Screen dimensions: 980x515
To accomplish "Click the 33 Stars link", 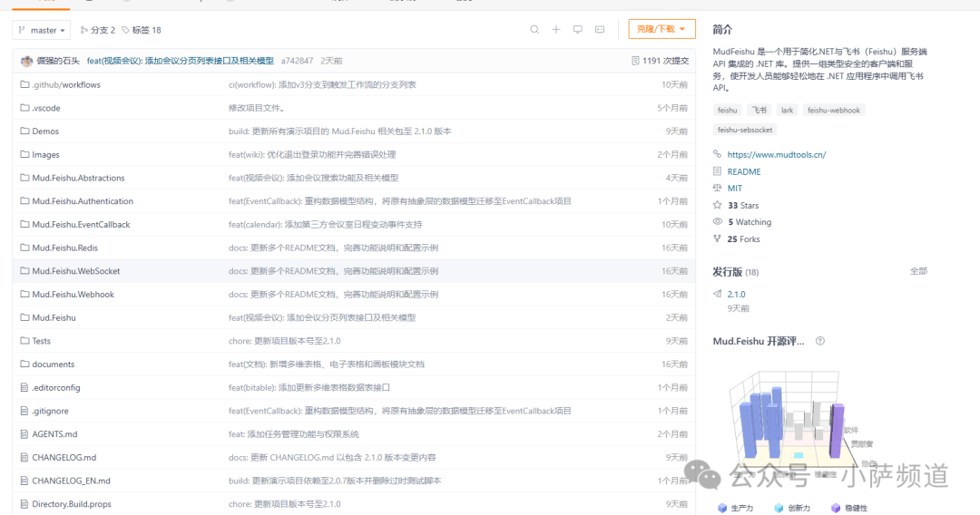I will (x=743, y=206).
